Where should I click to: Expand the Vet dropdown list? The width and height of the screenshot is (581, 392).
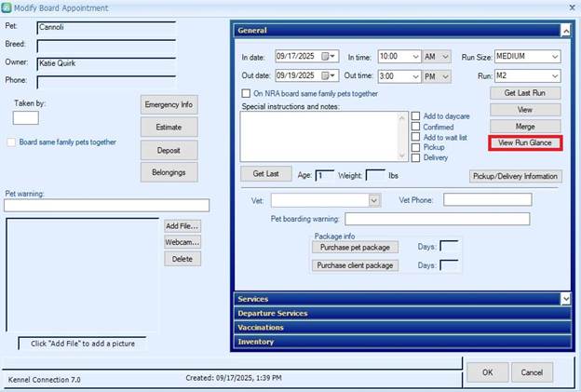(x=374, y=200)
